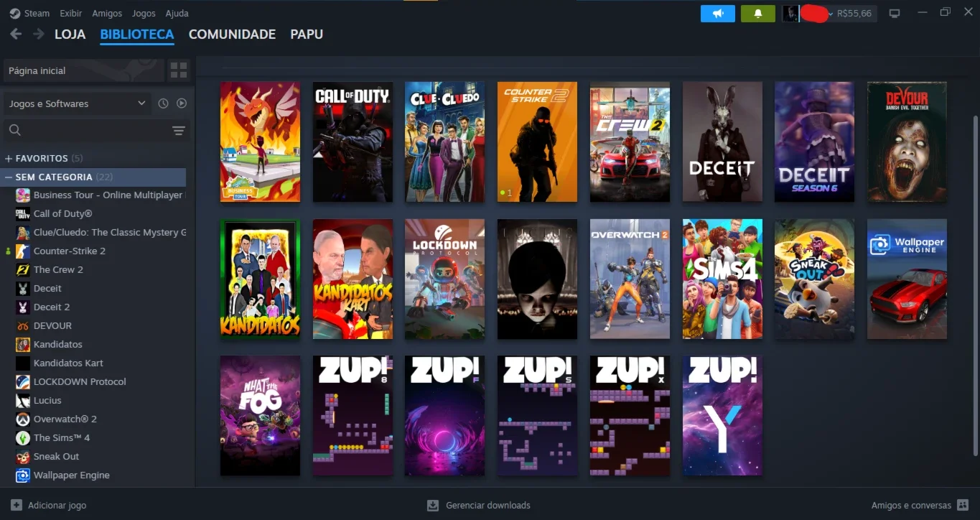This screenshot has width=980, height=520.
Task: Select the Deceit Season 6 cover art
Action: point(814,142)
